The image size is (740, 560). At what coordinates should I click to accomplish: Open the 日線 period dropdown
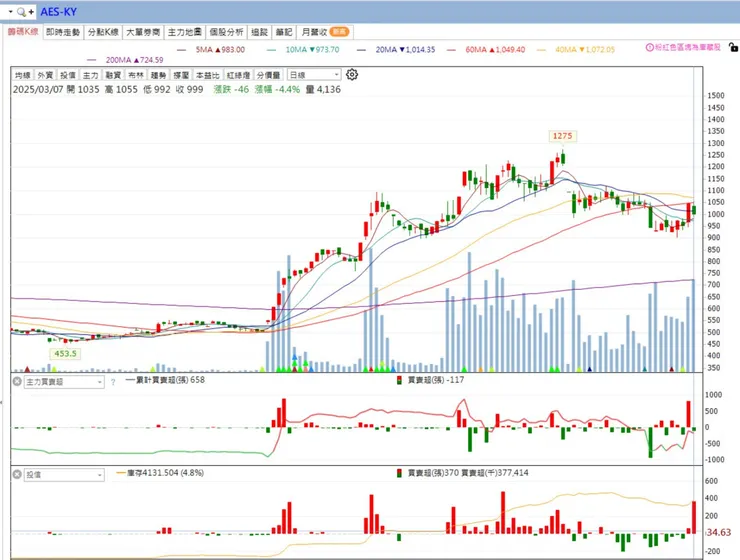[x=314, y=75]
